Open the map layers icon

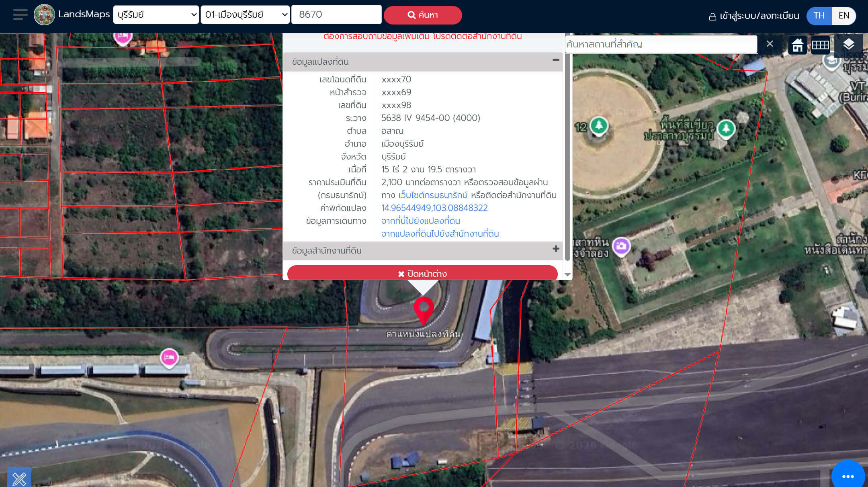click(848, 45)
